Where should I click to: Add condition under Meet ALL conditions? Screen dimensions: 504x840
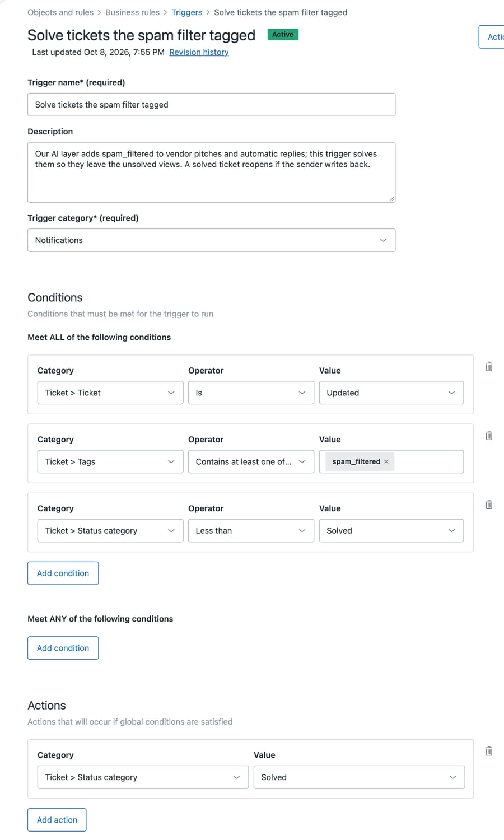(x=63, y=573)
